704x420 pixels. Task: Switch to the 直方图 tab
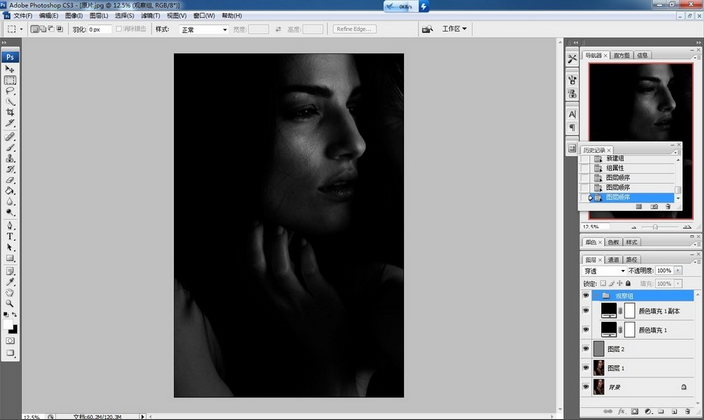(x=621, y=55)
